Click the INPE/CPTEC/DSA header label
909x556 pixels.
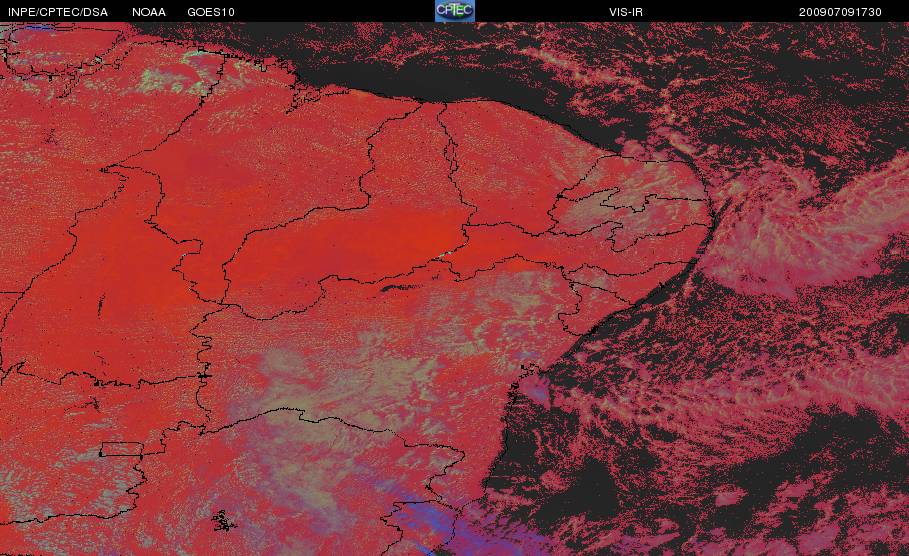[58, 12]
